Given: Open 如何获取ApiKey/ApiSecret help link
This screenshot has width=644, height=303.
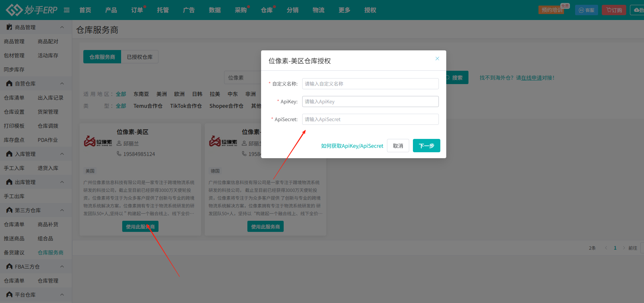Looking at the screenshot, I should tap(352, 146).
